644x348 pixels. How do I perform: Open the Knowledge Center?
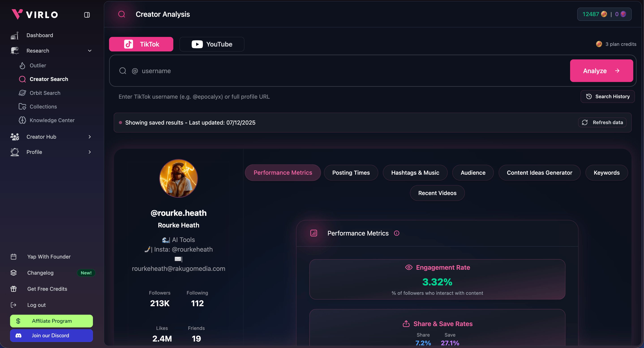coord(52,120)
